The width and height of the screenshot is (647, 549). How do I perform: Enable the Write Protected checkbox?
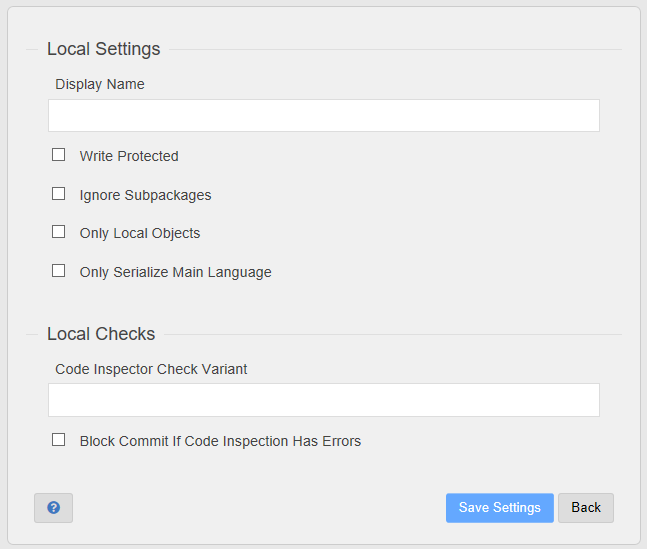coord(59,155)
